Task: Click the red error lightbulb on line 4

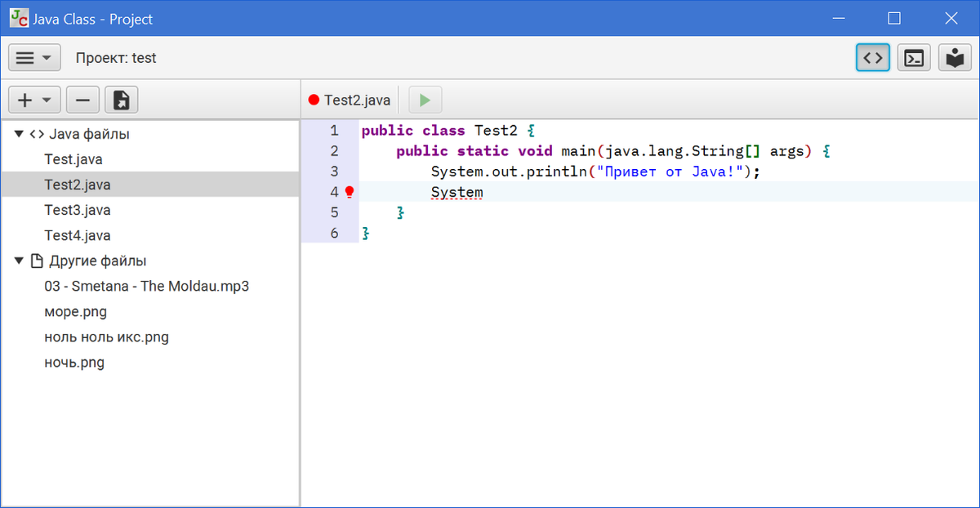Action: tap(350, 192)
